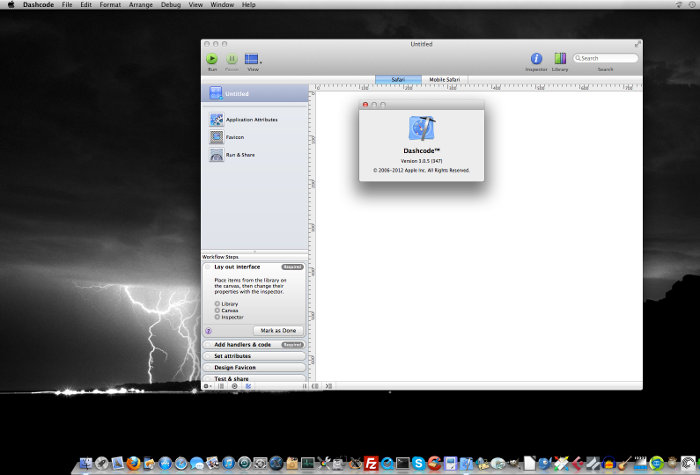
Task: Open the gear action menu at window bottom
Action: 208,386
